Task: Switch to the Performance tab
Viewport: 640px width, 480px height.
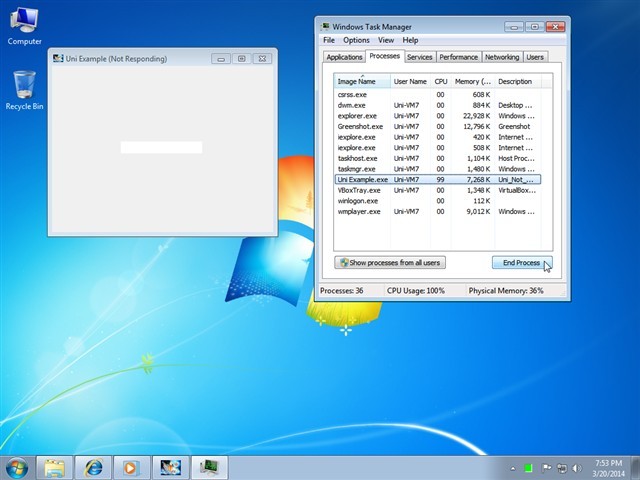Action: [458, 57]
